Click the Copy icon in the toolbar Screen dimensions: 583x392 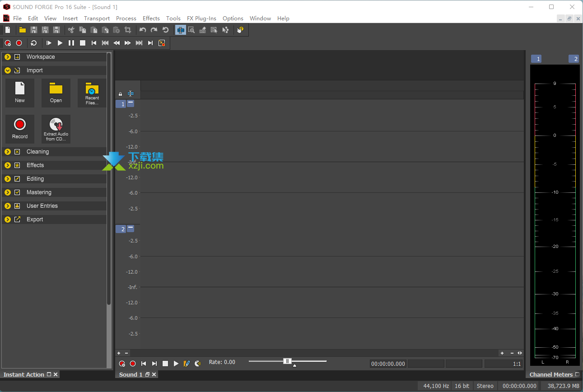coord(83,30)
